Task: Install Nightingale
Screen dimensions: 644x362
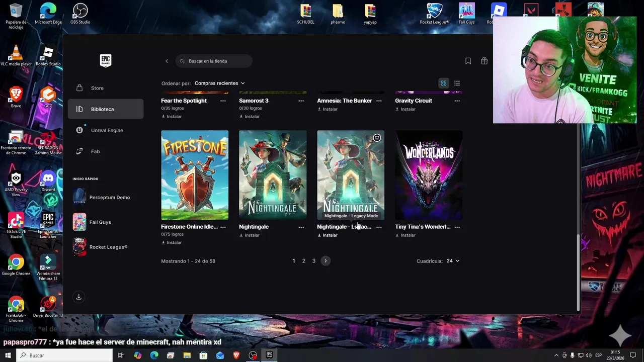Action: pos(250,235)
